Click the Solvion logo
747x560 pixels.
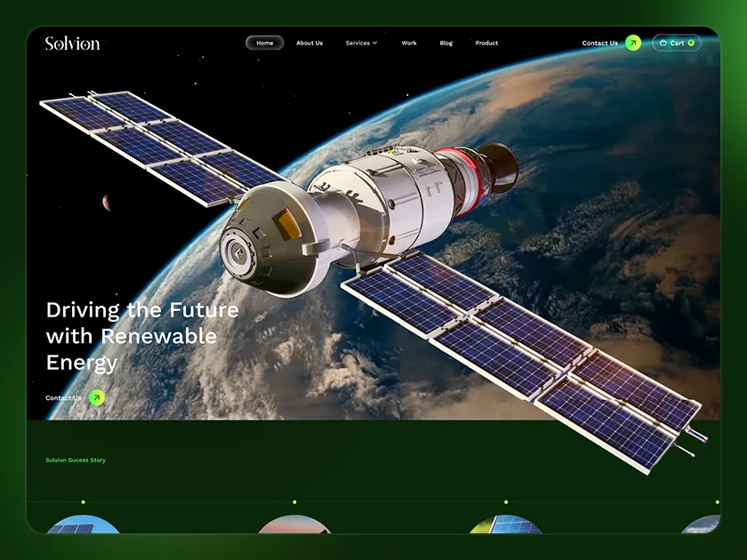(72, 44)
